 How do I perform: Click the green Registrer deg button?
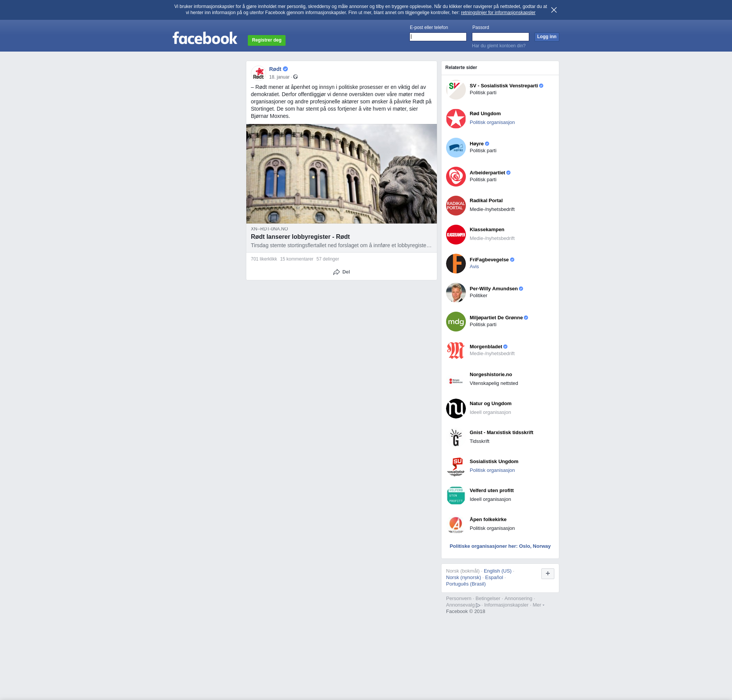pos(266,40)
